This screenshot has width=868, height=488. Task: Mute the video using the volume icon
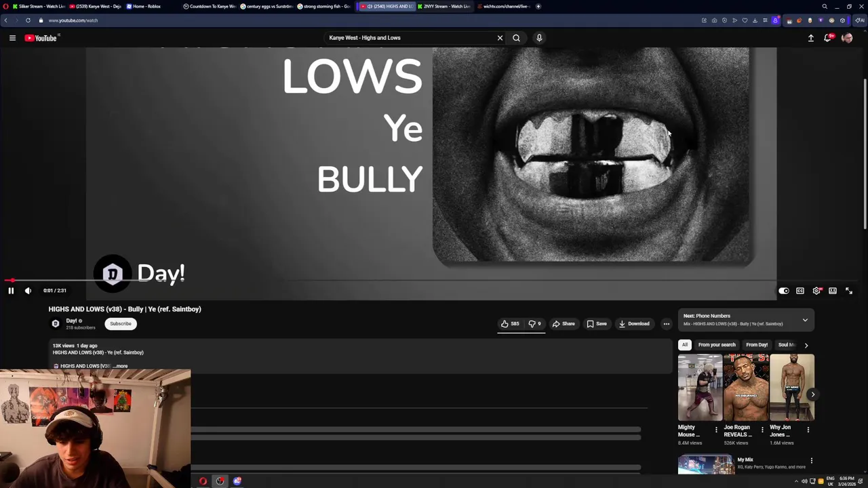(28, 291)
